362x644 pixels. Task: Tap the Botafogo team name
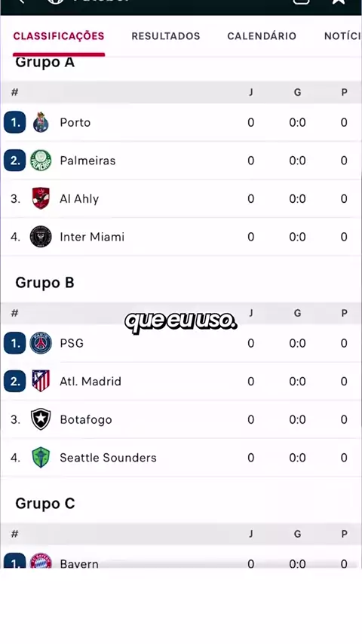click(86, 420)
